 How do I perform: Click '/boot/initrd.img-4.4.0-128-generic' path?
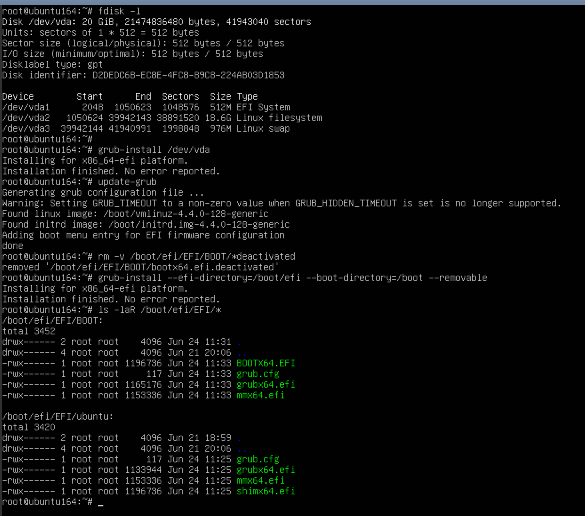coord(199,225)
